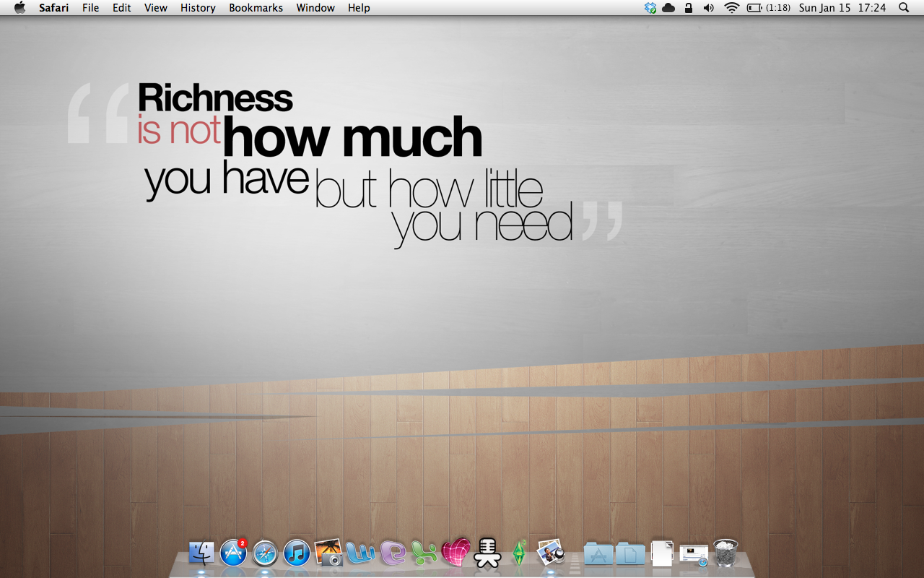Launch Microsoft Entourage purple icon
The width and height of the screenshot is (924, 578).
coord(393,553)
